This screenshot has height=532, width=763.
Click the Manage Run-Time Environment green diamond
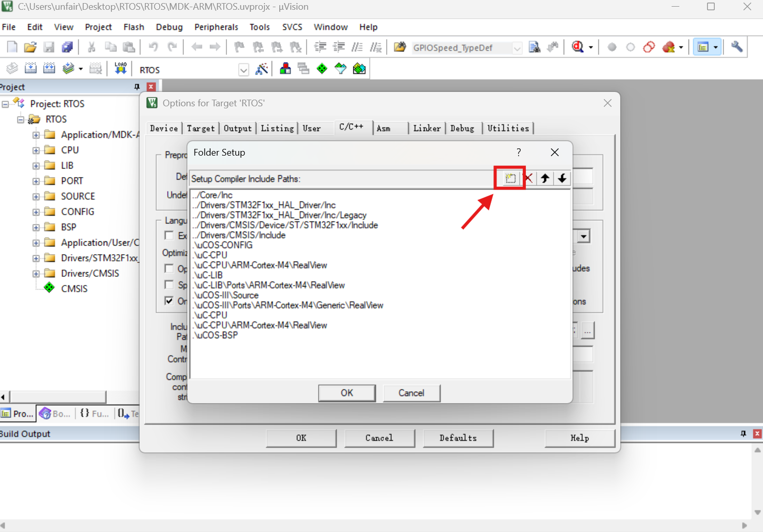point(322,69)
